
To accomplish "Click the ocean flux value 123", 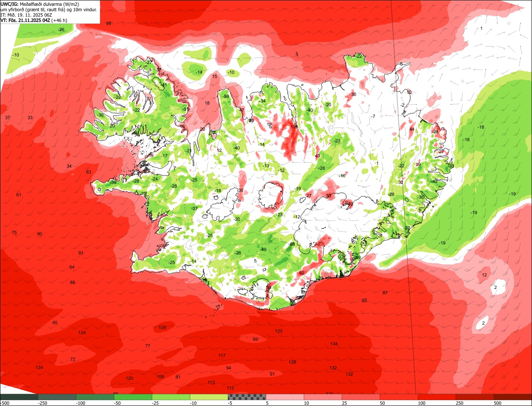I will point(278,331).
